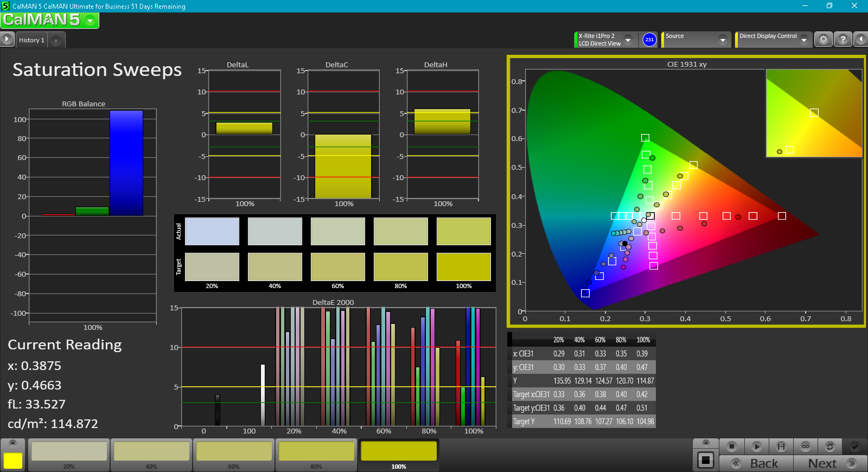Click the blue 231 meter indicator

(x=649, y=40)
